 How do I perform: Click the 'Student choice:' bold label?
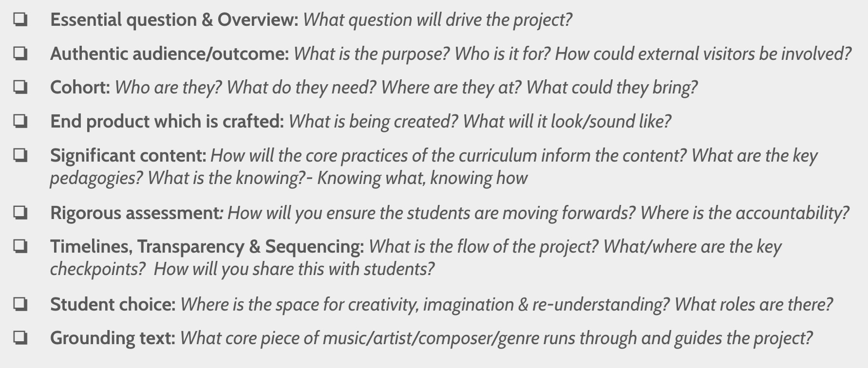(113, 304)
